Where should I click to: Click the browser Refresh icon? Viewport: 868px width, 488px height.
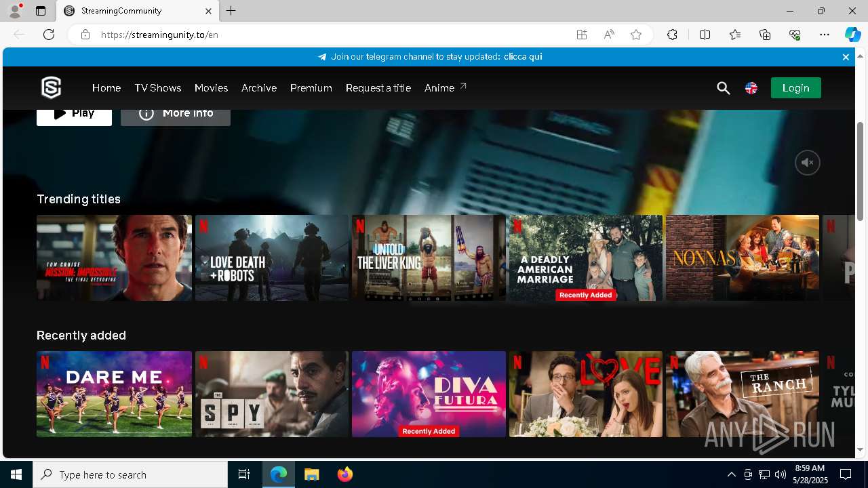pyautogui.click(x=49, y=35)
